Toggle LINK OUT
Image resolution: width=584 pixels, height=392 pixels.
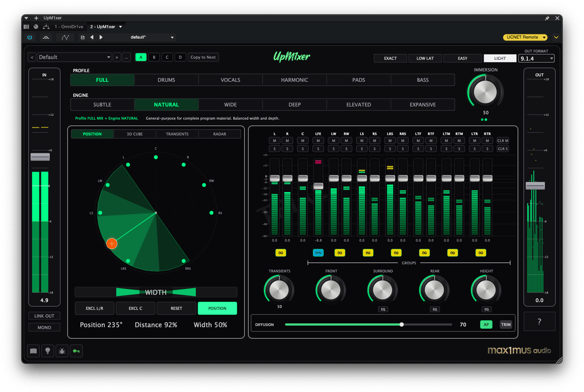pos(44,316)
